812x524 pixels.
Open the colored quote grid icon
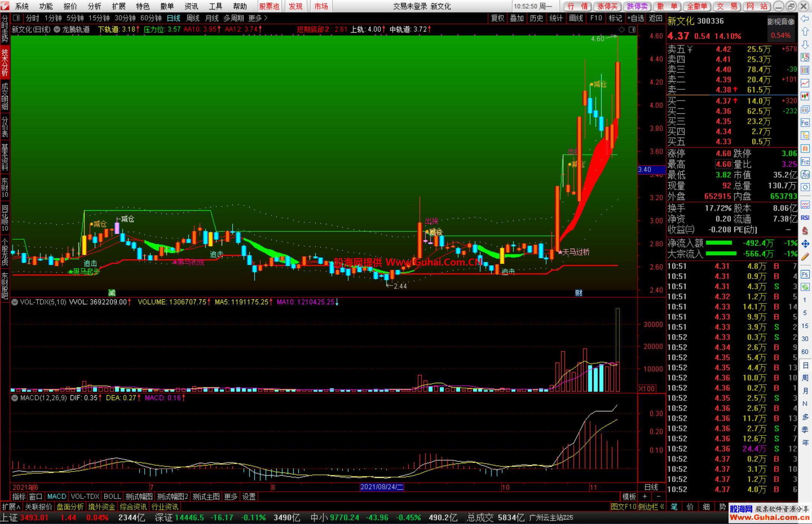click(x=805, y=70)
